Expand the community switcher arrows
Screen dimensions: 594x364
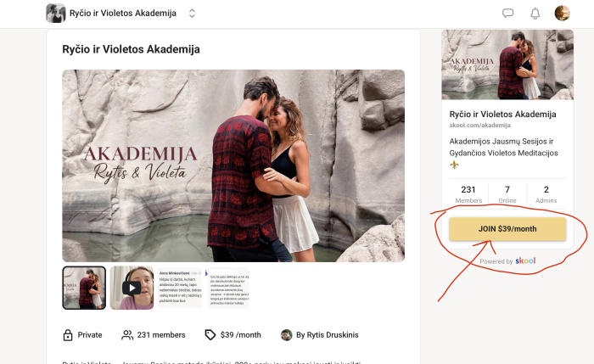[x=192, y=14]
